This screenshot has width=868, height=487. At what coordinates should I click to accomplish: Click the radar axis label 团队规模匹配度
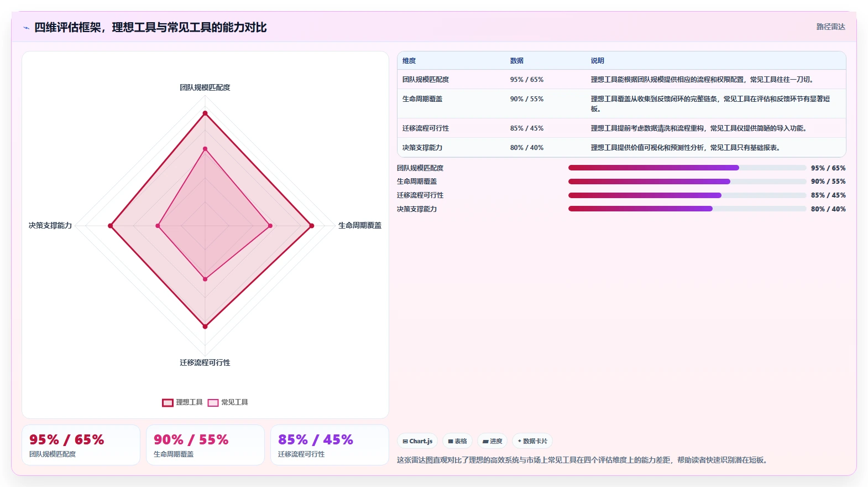pyautogui.click(x=205, y=87)
